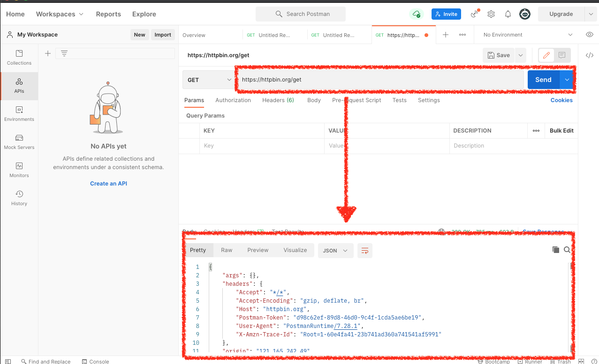Select the https://http... request tab
Viewport: 599px width, 364px height.
click(403, 35)
